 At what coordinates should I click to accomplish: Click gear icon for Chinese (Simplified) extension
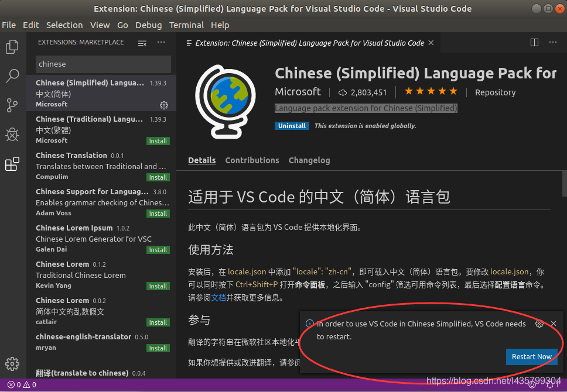click(164, 105)
